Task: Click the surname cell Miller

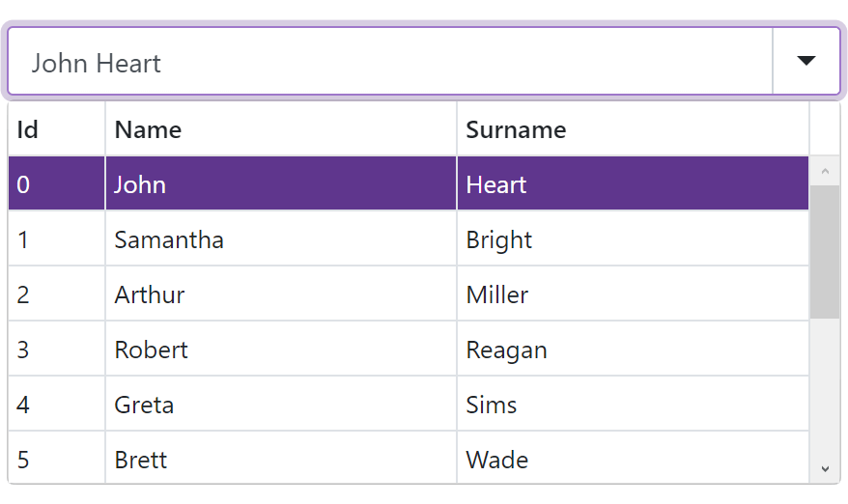Action: pos(497,294)
